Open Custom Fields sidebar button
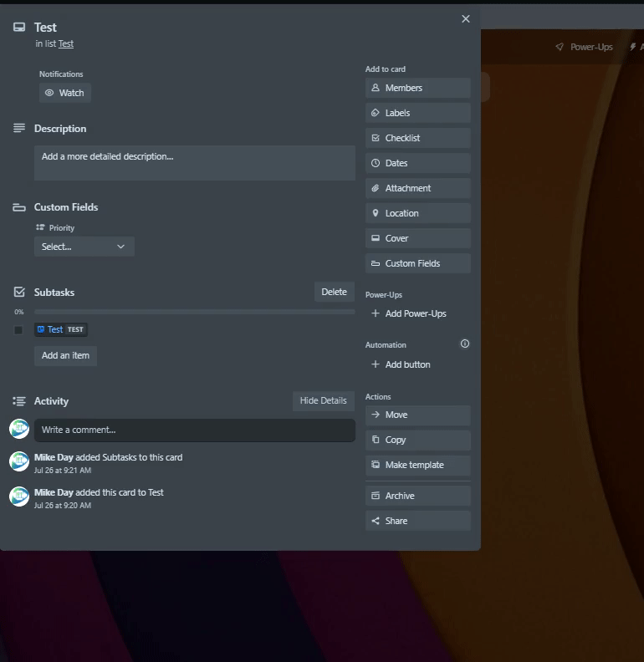Viewport: 644px width, 662px height. [x=417, y=263]
